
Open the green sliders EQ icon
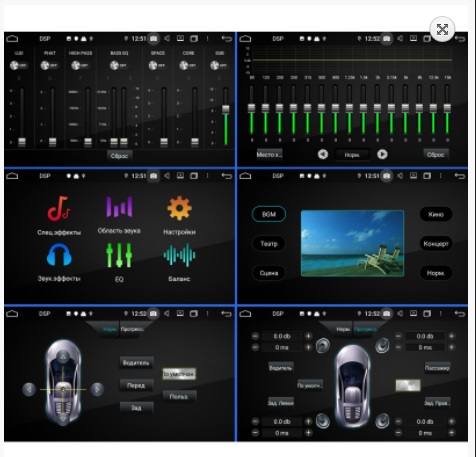click(119, 255)
